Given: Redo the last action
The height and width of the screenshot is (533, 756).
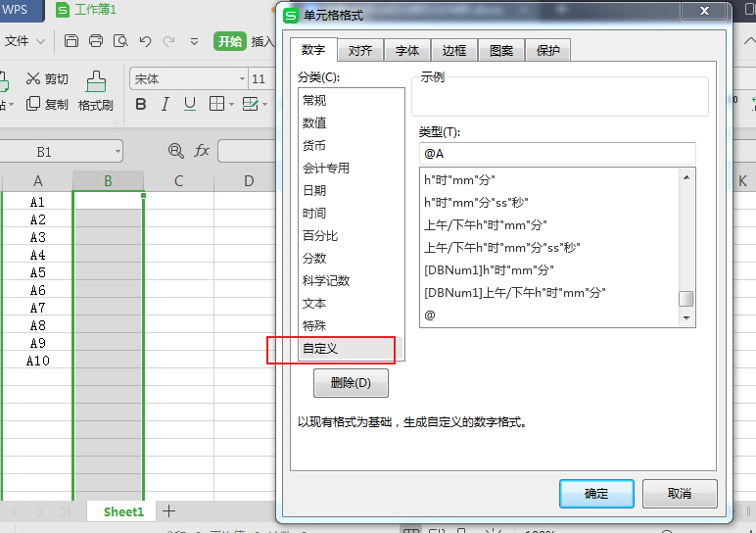Looking at the screenshot, I should (168, 41).
